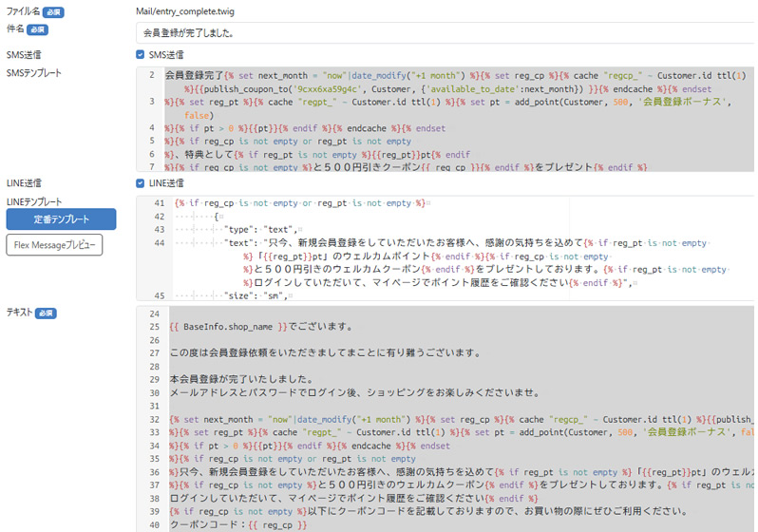The image size is (758, 532).
Task: Click text line 27 starting この度は会員登録依頼
Action: click(326, 352)
